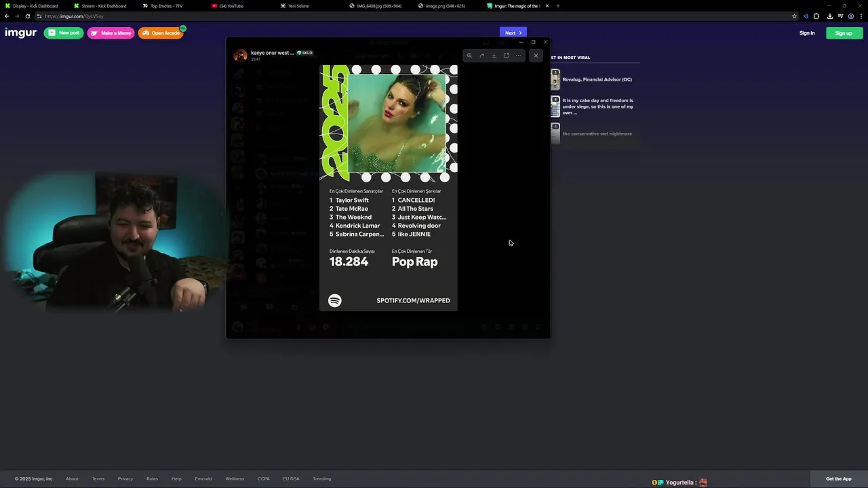Maximize the popup chat window
The height and width of the screenshot is (488, 868).
coord(533,42)
